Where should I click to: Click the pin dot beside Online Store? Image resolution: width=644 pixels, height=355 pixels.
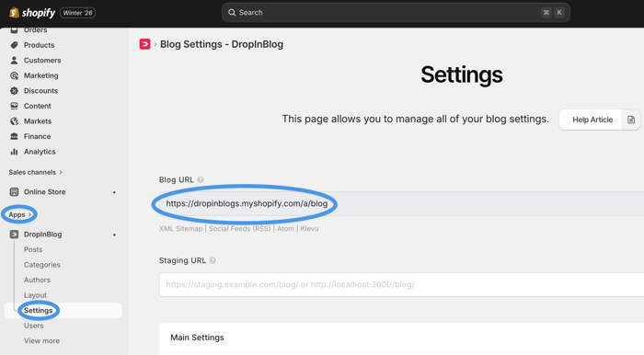115,192
